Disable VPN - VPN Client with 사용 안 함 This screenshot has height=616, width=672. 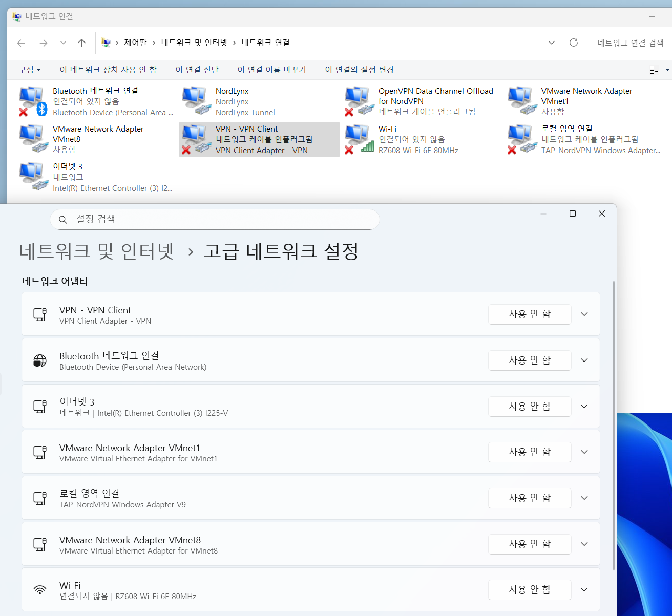click(x=530, y=314)
